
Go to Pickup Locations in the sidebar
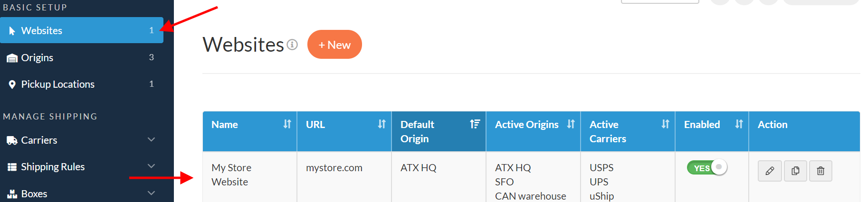(x=57, y=84)
